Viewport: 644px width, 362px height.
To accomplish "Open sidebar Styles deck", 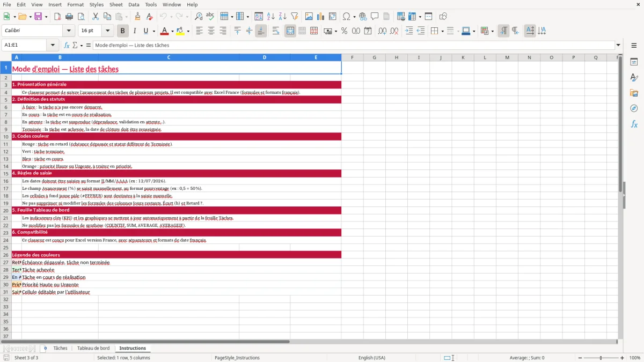I will tap(634, 78).
